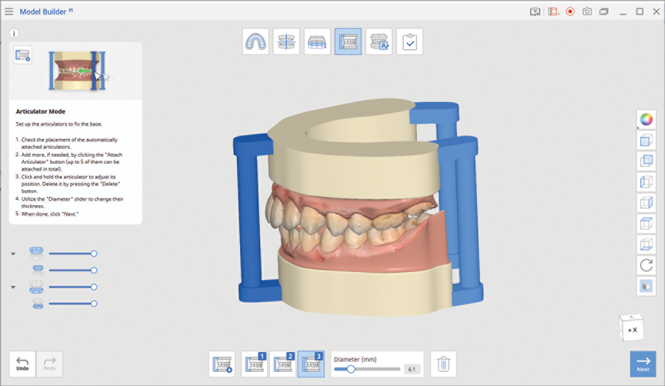The image size is (665, 386).
Task: Click the Attach Articulator button
Action: pyautogui.click(x=222, y=364)
